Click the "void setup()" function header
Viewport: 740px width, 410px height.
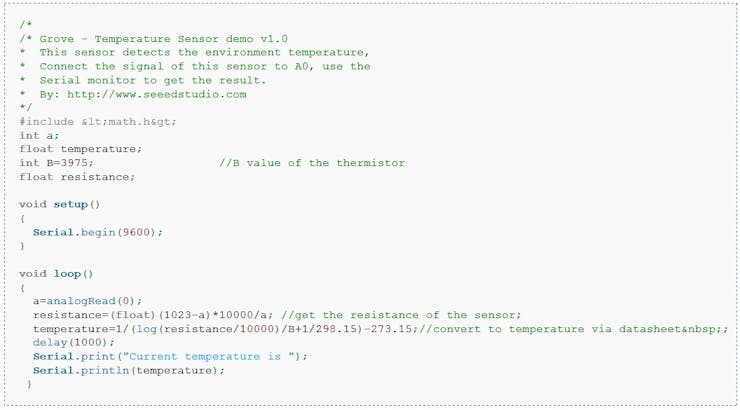pos(60,204)
